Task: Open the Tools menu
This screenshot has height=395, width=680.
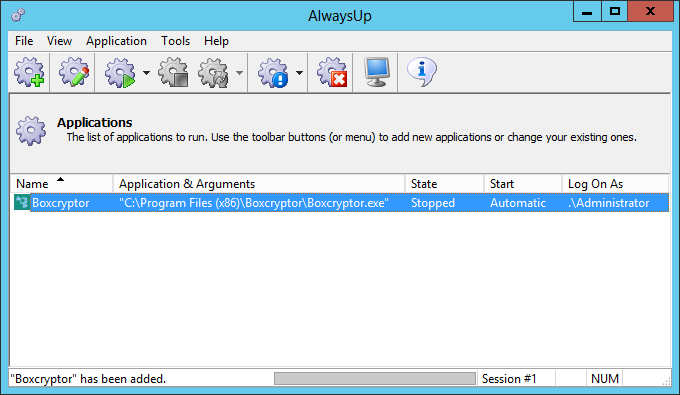Action: click(x=176, y=41)
